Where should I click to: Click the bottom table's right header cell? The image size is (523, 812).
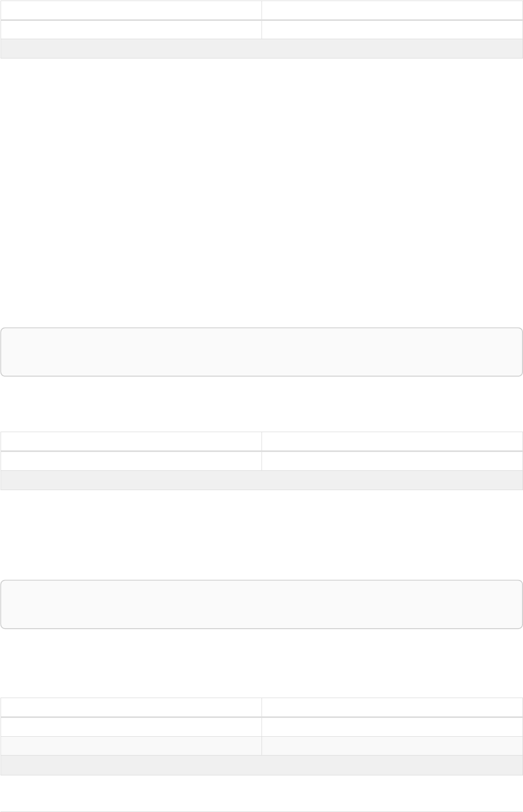(392, 707)
